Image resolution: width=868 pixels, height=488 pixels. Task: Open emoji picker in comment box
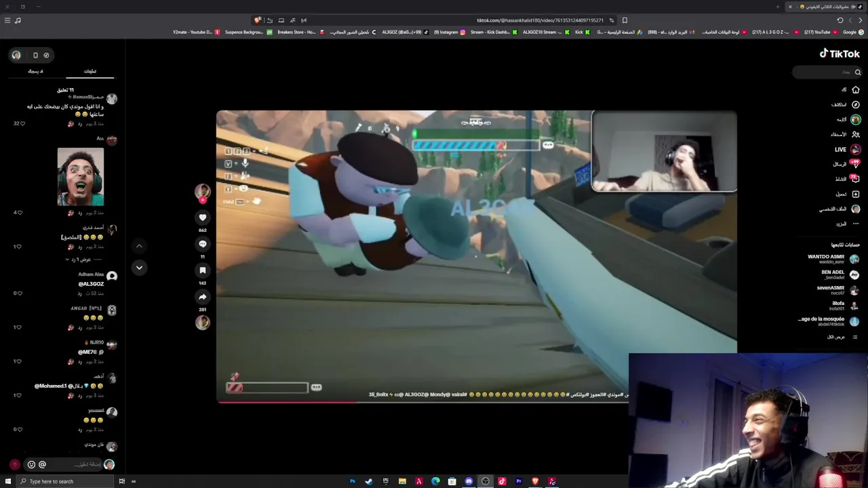point(31,464)
